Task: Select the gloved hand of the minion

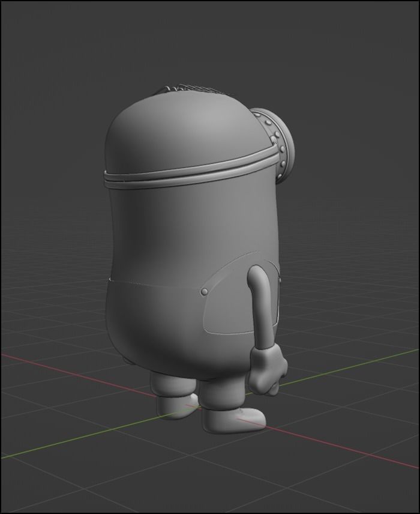Action: pos(268,370)
